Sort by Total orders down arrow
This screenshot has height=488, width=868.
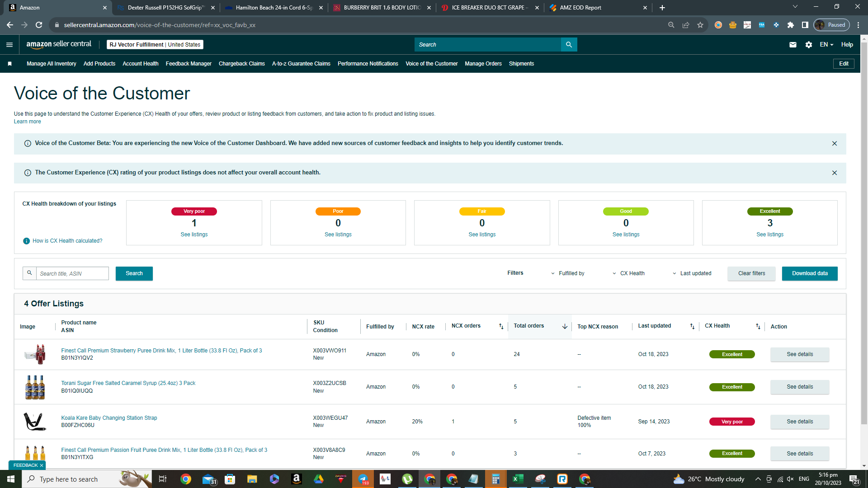pos(565,326)
